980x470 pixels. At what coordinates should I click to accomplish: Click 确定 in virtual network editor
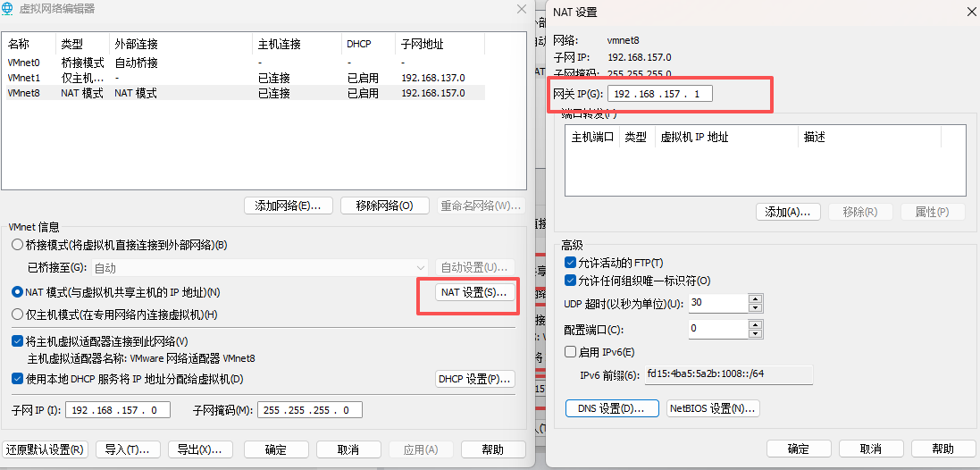click(x=276, y=449)
